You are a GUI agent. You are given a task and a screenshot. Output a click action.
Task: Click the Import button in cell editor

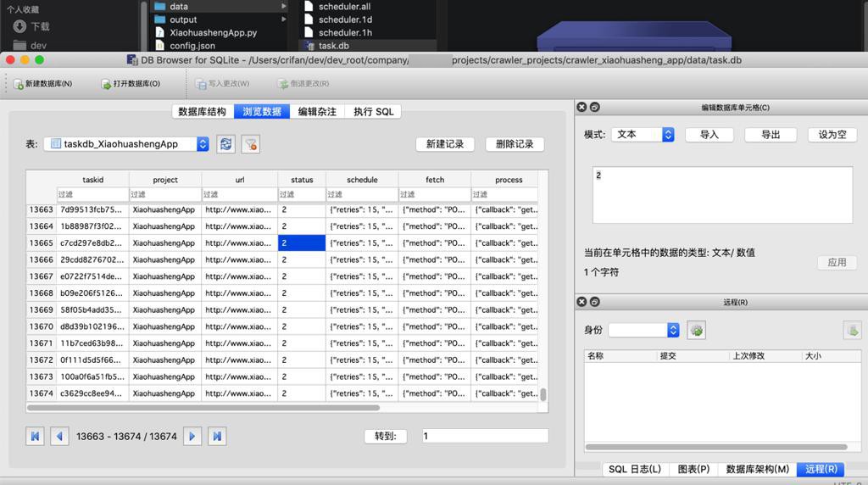(x=709, y=135)
